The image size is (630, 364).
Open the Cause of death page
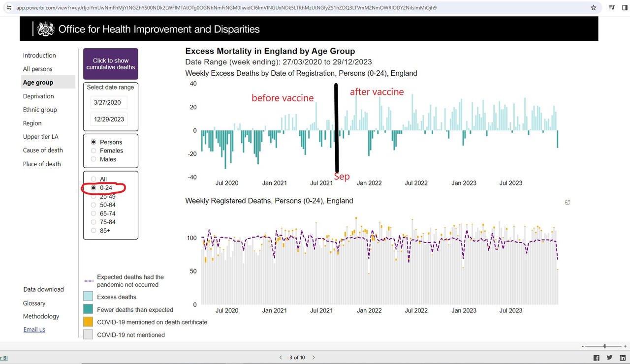[43, 150]
